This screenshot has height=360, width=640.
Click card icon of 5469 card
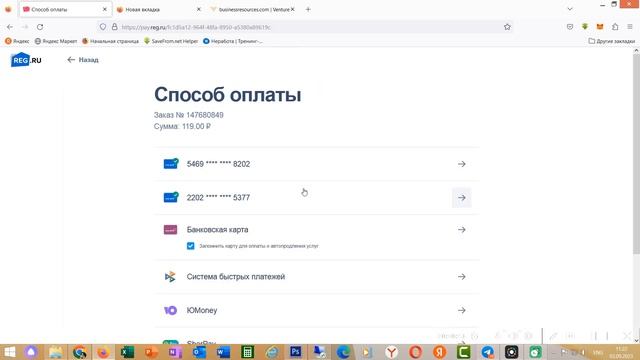point(171,164)
